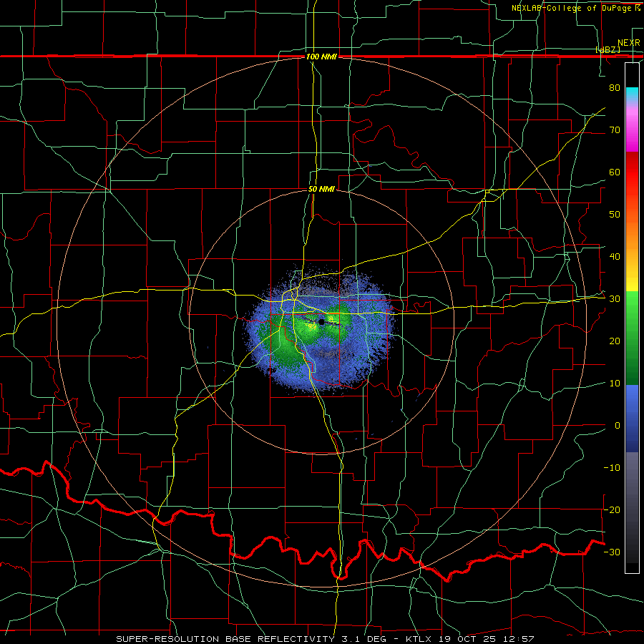Click the cyan segment atop the color bar
Viewport: 644px width, 644px height.
pyautogui.click(x=632, y=94)
